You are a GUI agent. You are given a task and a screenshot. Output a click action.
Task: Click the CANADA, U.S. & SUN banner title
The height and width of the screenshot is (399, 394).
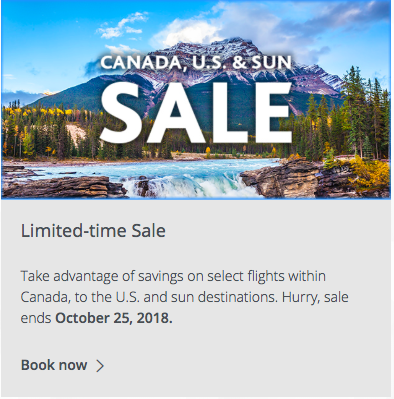pyautogui.click(x=196, y=63)
